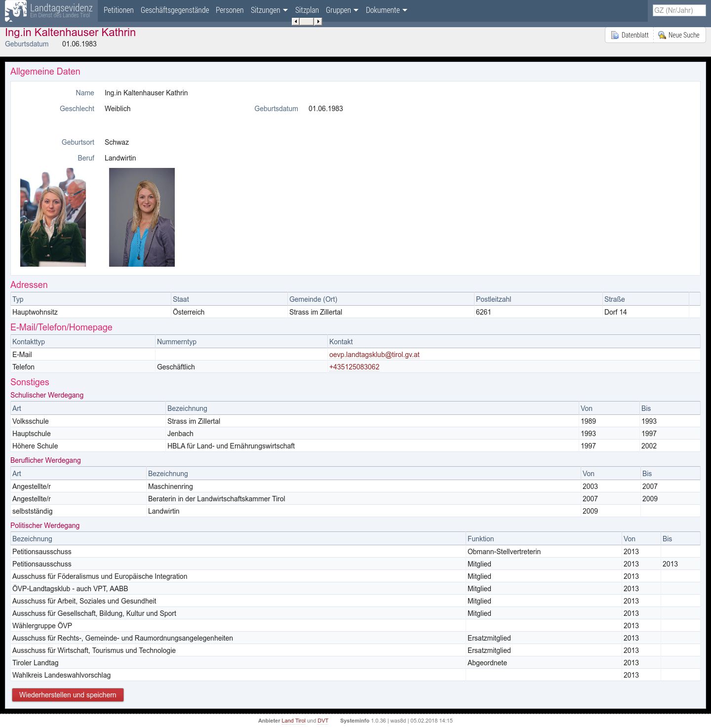Screen dimensions: 711x728
Task: Click the Postleitzahl column header
Action: tap(538, 299)
